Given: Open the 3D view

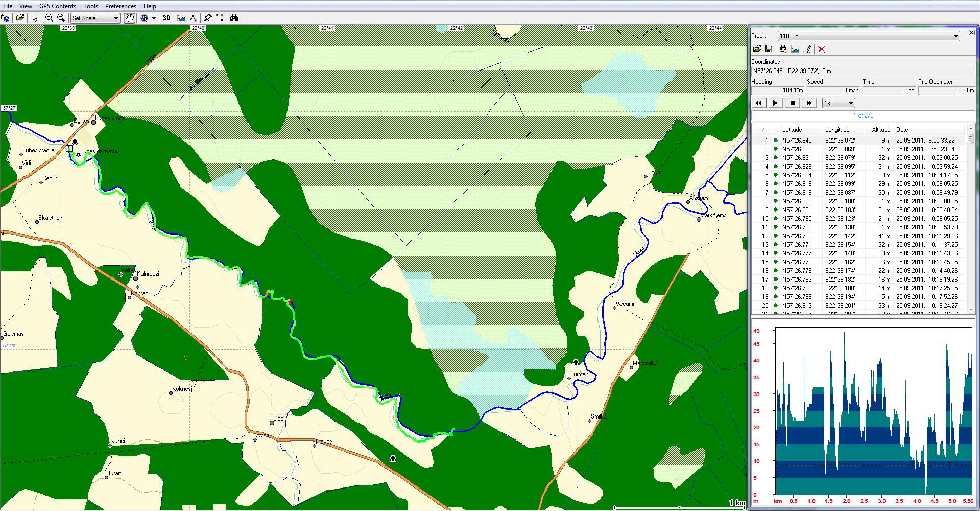Looking at the screenshot, I should click(166, 18).
